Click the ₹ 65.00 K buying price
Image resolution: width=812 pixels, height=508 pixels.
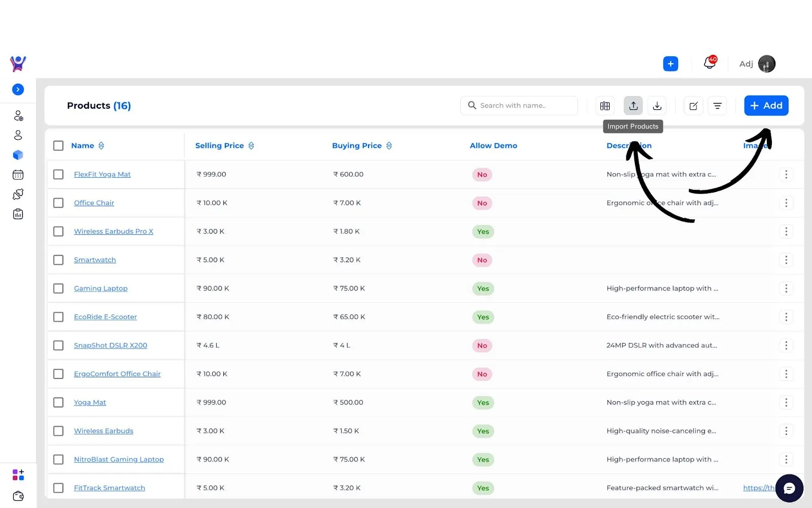coord(349,317)
